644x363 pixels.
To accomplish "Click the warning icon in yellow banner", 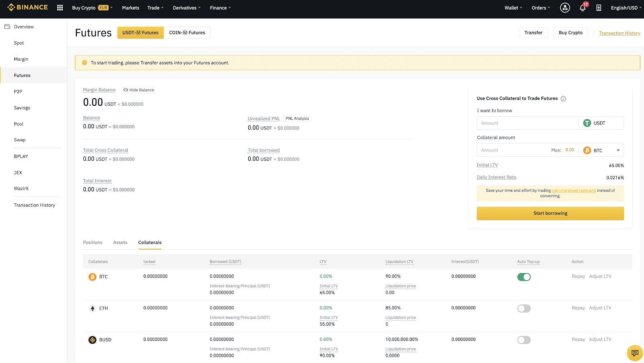I will tap(85, 63).
